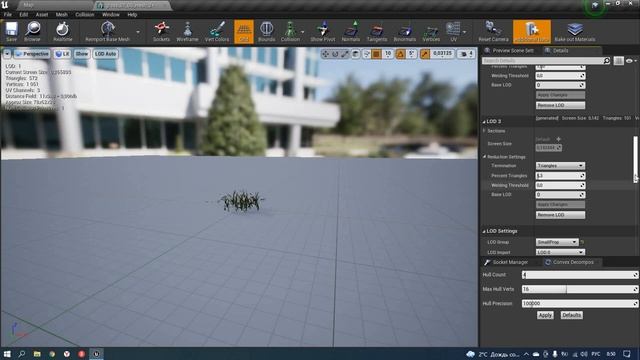
Task: Open Lit view mode dropdown
Action: (x=62, y=54)
